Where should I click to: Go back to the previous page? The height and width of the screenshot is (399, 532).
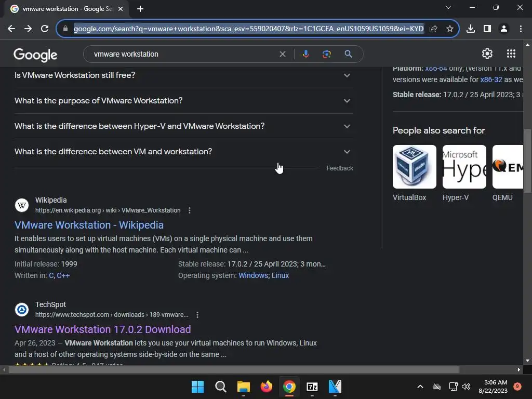pos(11,29)
